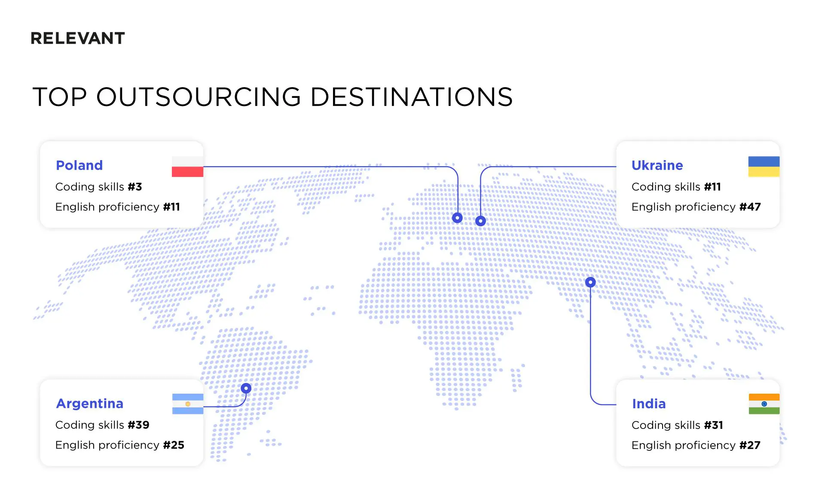The width and height of the screenshot is (825, 504).
Task: Click the Argentina flag icon
Action: 187,404
